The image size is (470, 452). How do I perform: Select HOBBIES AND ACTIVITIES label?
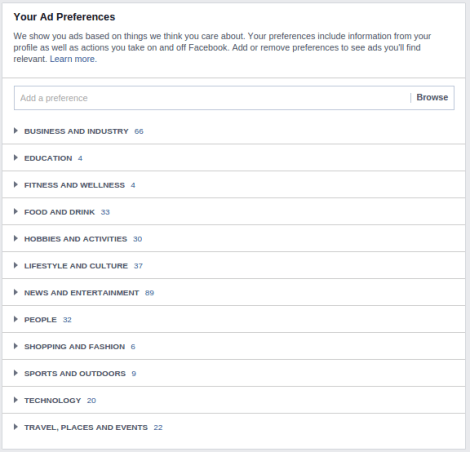tap(76, 239)
